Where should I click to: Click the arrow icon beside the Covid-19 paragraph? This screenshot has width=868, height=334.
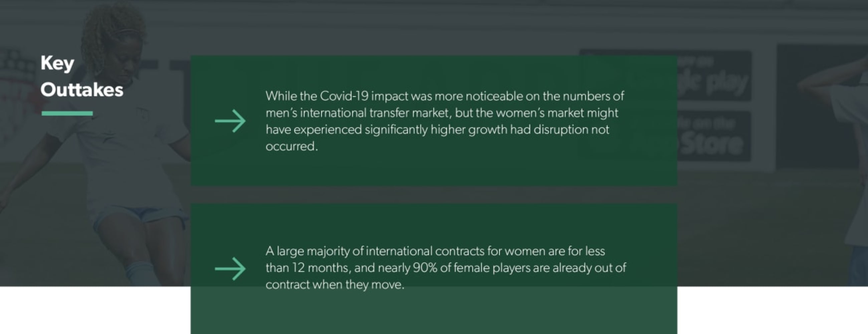[x=230, y=120]
